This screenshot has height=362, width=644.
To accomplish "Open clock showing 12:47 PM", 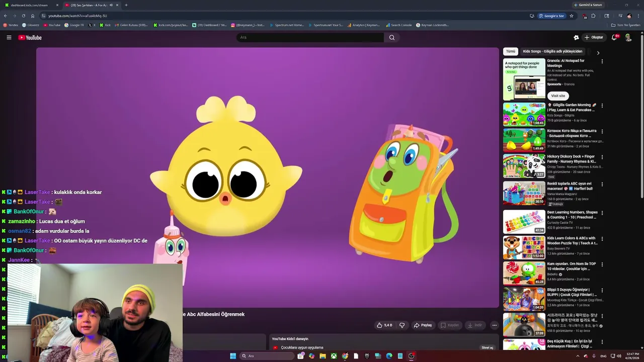I will [632, 356].
